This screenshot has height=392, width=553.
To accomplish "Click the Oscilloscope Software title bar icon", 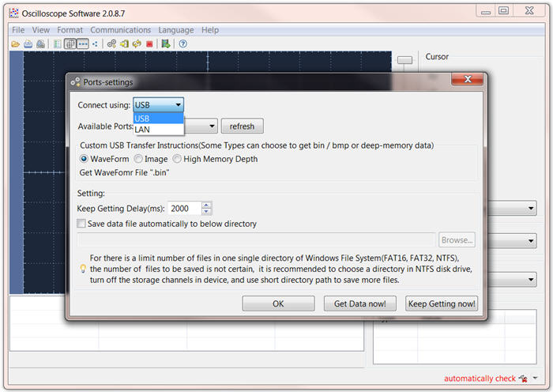I will point(14,13).
